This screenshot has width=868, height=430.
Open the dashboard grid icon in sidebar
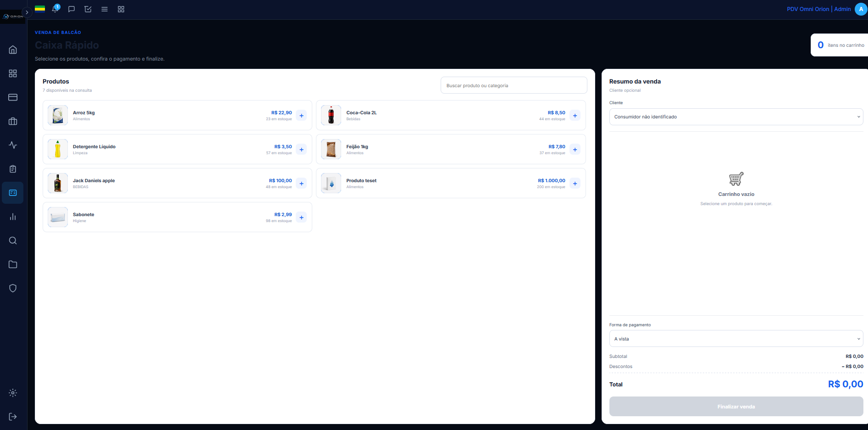tap(13, 73)
